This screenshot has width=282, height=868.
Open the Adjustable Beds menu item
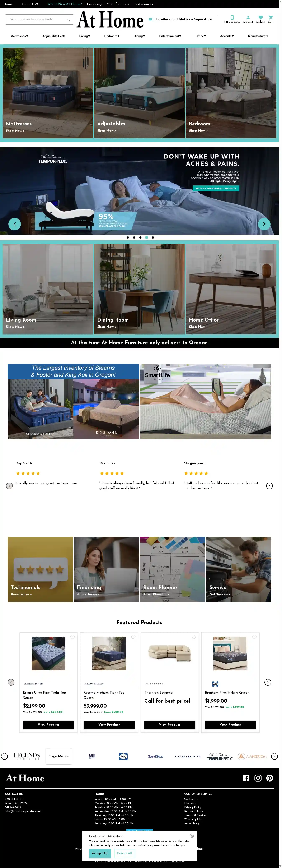(54, 36)
